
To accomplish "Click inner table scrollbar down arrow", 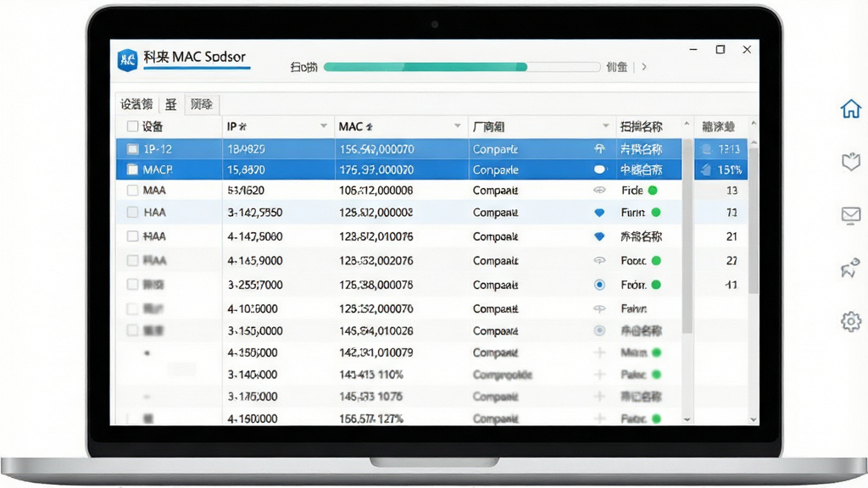I will tap(687, 420).
